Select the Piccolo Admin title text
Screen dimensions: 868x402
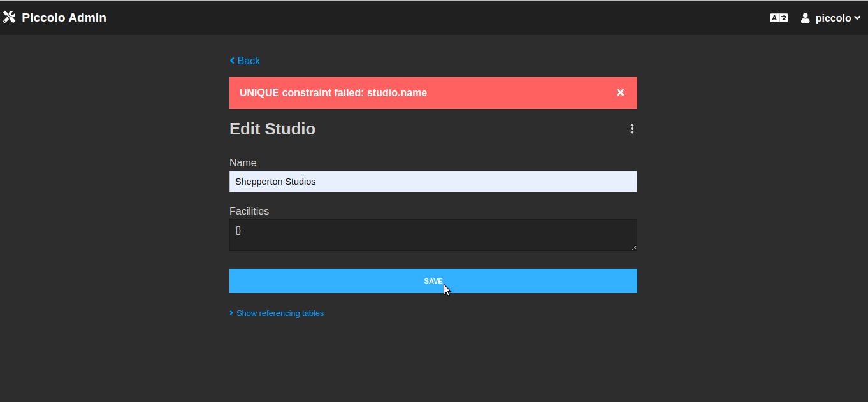(64, 17)
